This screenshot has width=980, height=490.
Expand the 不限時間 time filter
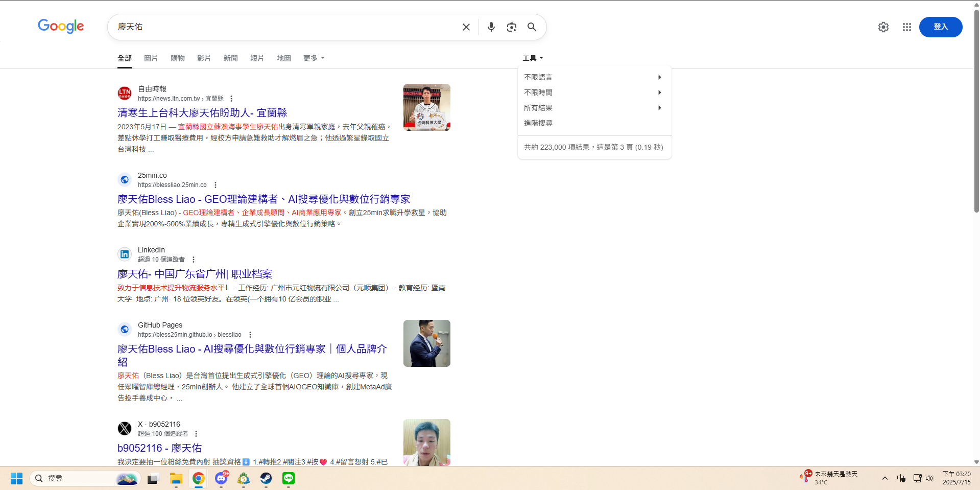[x=594, y=92]
